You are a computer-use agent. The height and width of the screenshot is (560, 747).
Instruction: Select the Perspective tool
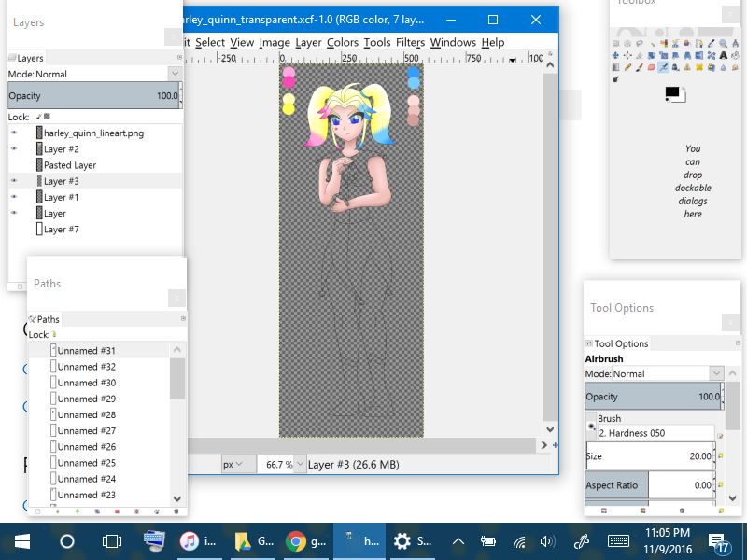(687, 55)
